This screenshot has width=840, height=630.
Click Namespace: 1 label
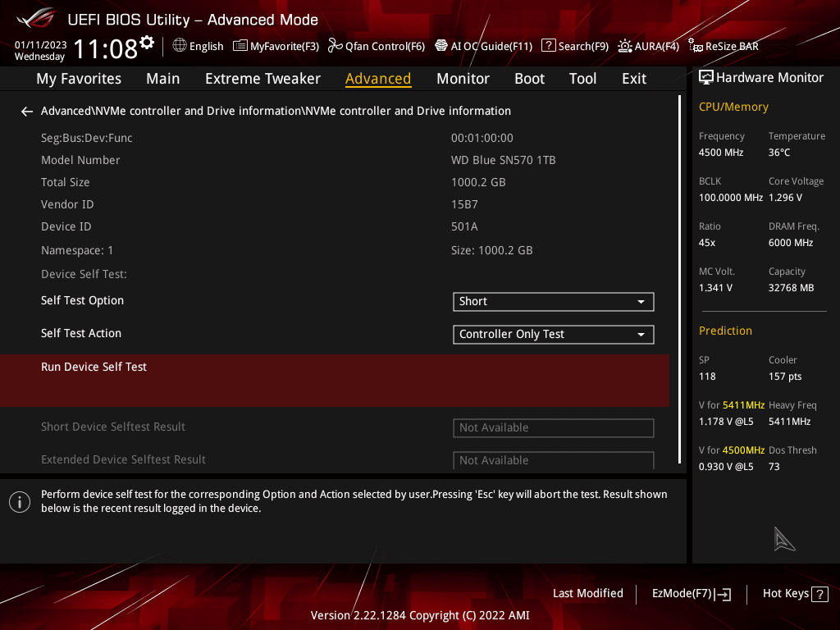coord(77,250)
